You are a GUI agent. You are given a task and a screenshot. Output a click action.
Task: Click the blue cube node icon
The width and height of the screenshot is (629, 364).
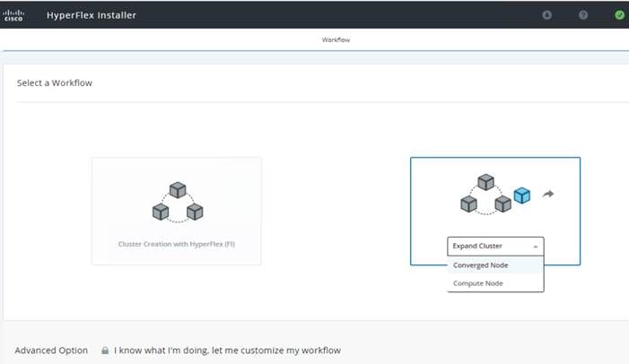pyautogui.click(x=522, y=195)
